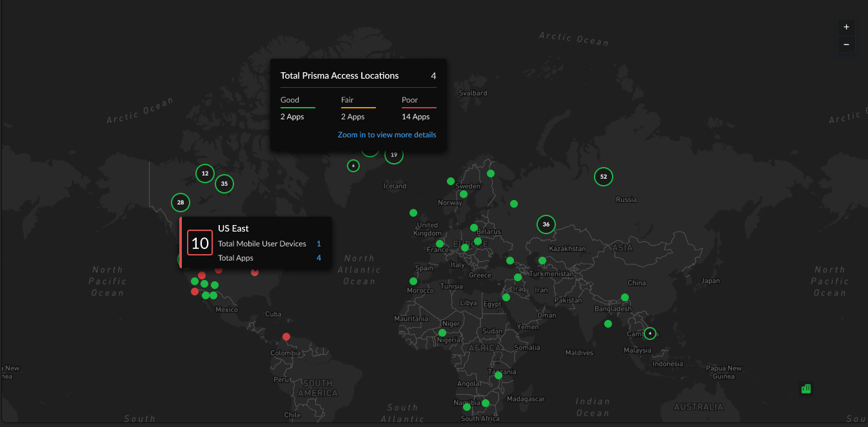Click the red score box showing 10
The image size is (868, 427).
[200, 243]
